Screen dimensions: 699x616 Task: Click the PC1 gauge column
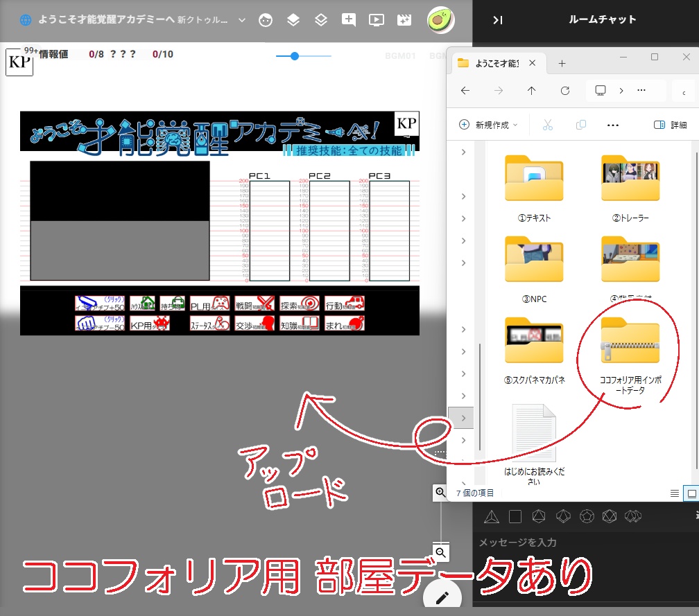pyautogui.click(x=270, y=231)
